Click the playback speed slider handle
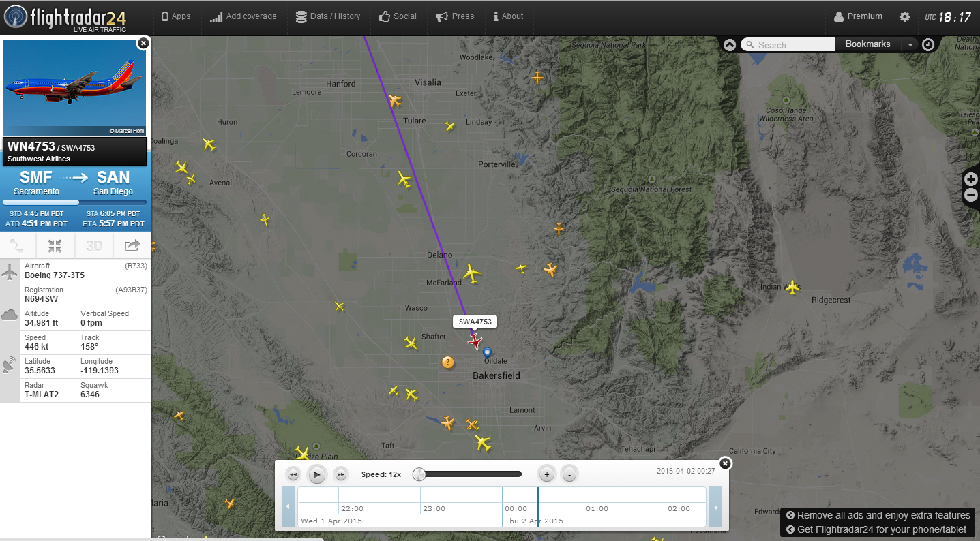The width and height of the screenshot is (980, 541). point(419,474)
